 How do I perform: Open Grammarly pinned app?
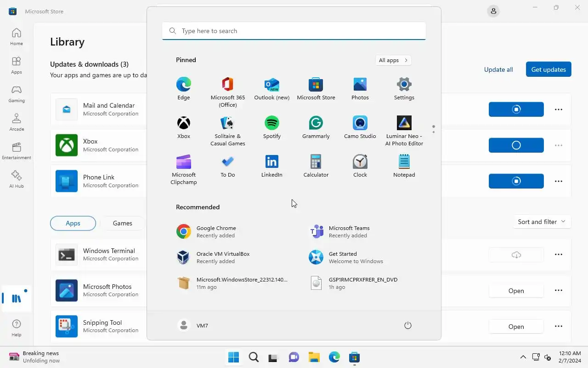316,127
